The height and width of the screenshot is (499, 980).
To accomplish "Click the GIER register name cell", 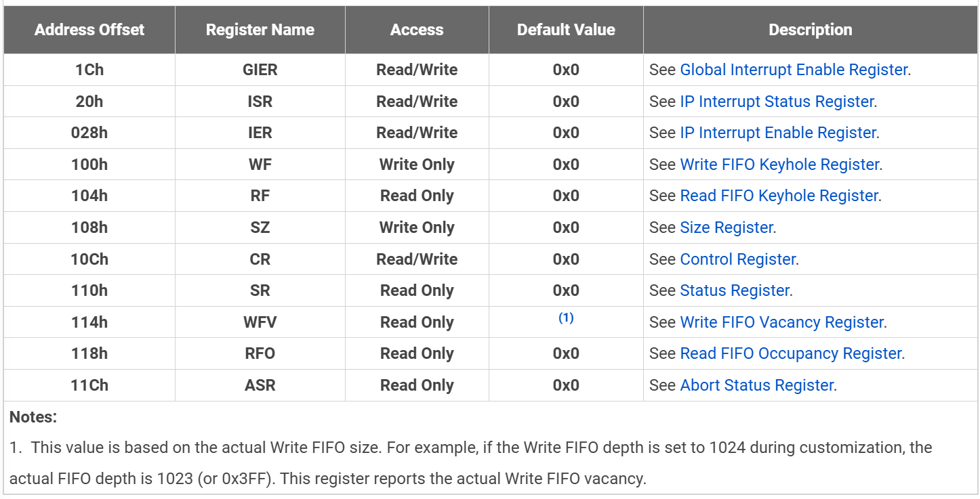I will click(x=260, y=70).
